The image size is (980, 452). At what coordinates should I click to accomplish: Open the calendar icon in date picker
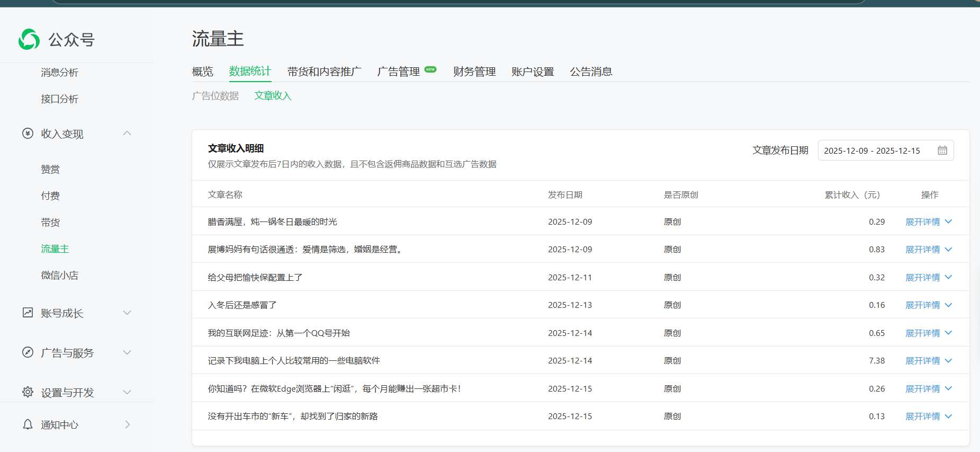pyautogui.click(x=942, y=150)
